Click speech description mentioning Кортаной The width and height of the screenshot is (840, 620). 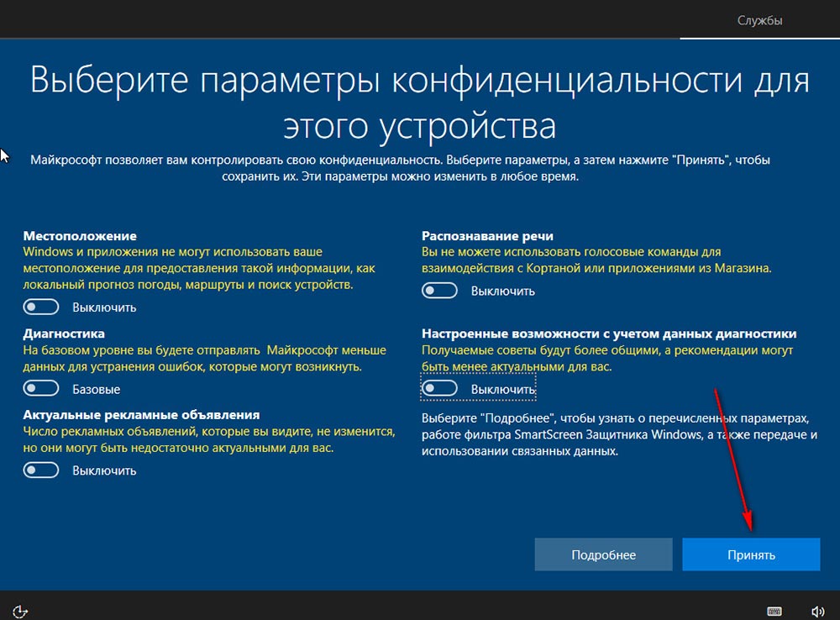[x=596, y=260]
